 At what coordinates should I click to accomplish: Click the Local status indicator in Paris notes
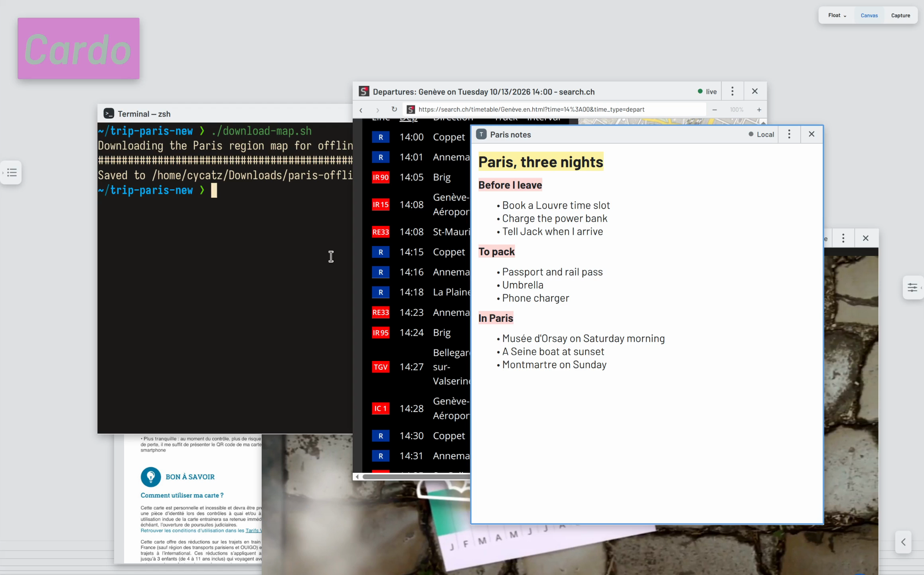761,135
